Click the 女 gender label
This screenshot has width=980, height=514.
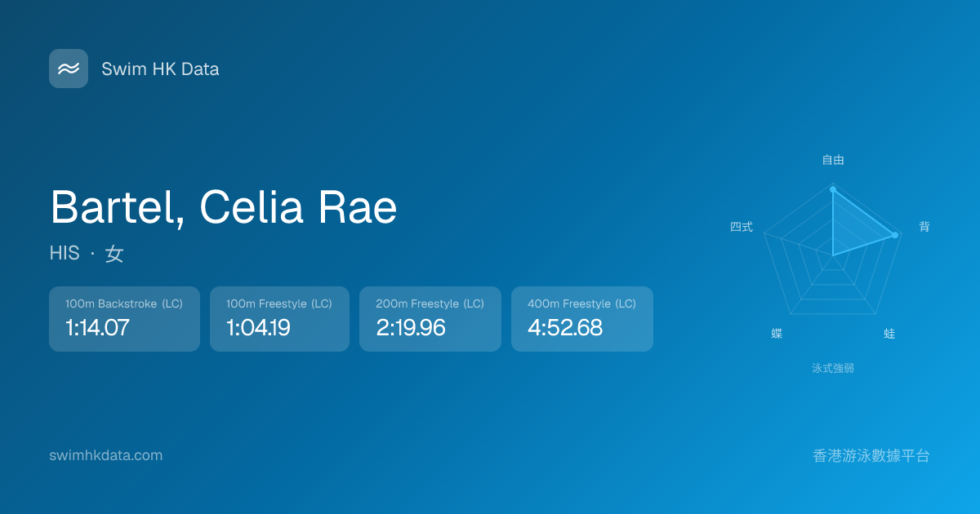pos(114,254)
